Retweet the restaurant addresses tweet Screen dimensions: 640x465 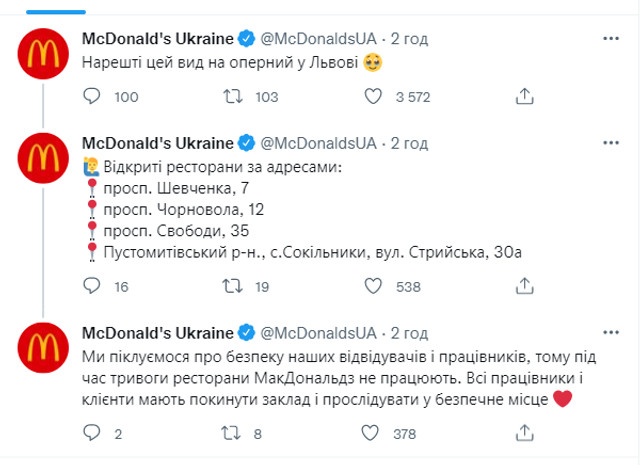pyautogui.click(x=232, y=287)
